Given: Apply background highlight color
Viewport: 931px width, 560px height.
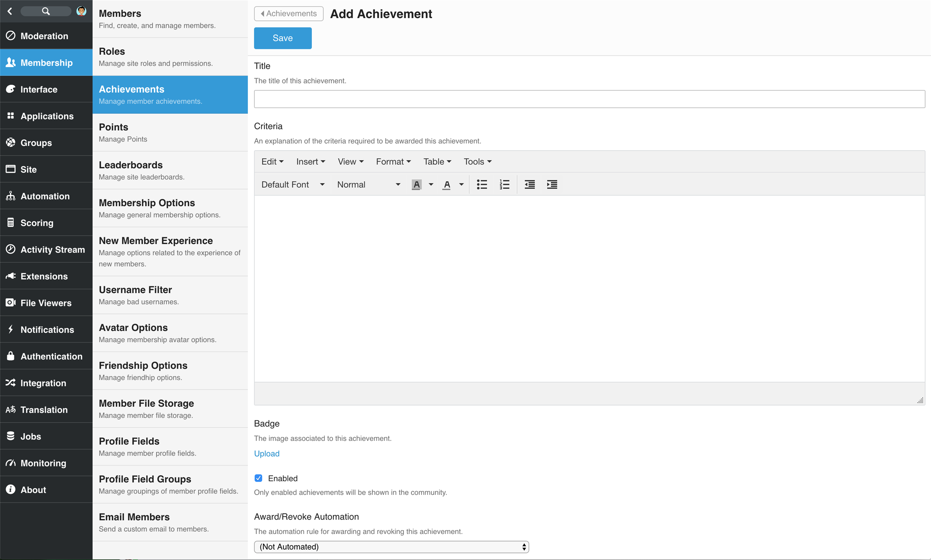Looking at the screenshot, I should 416,185.
